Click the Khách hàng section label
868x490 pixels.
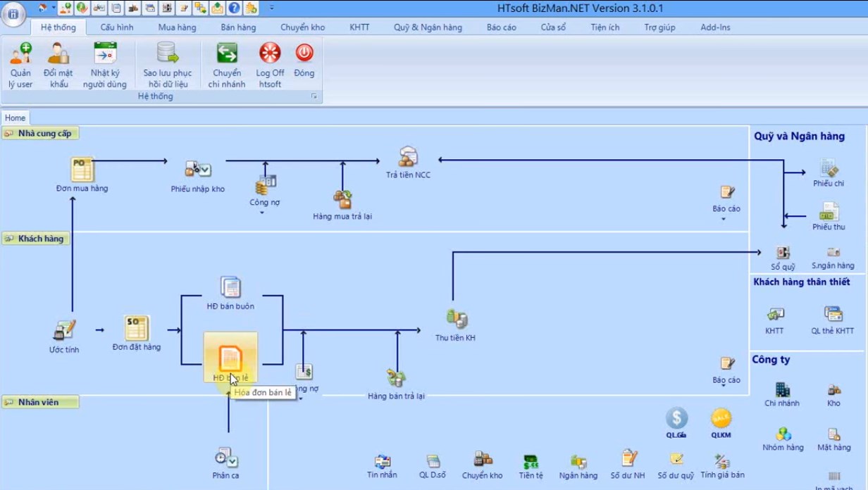[x=35, y=239]
